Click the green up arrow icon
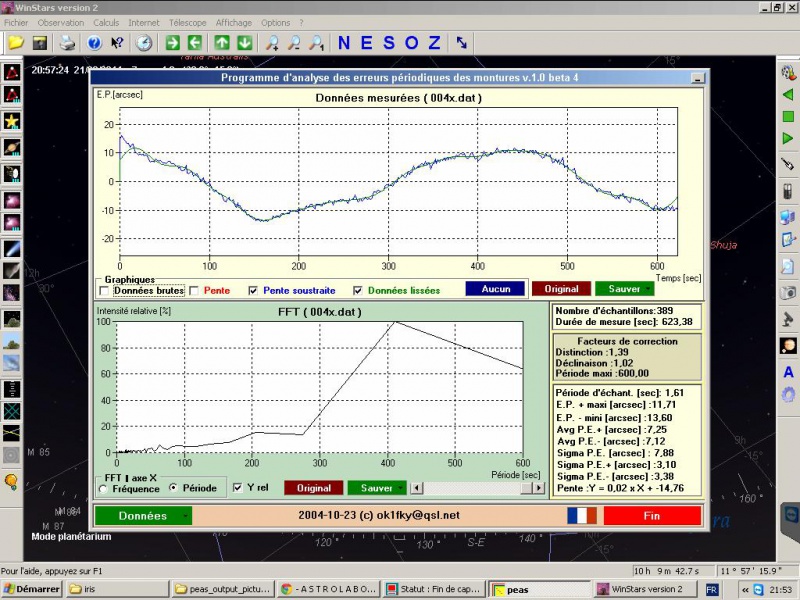 (221, 43)
